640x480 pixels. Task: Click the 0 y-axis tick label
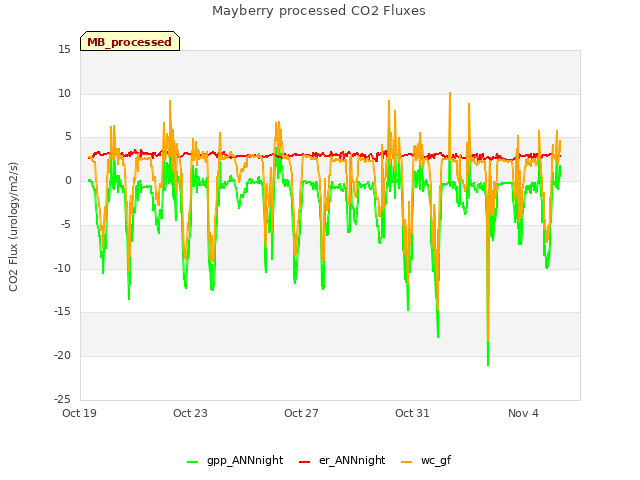[x=68, y=181]
